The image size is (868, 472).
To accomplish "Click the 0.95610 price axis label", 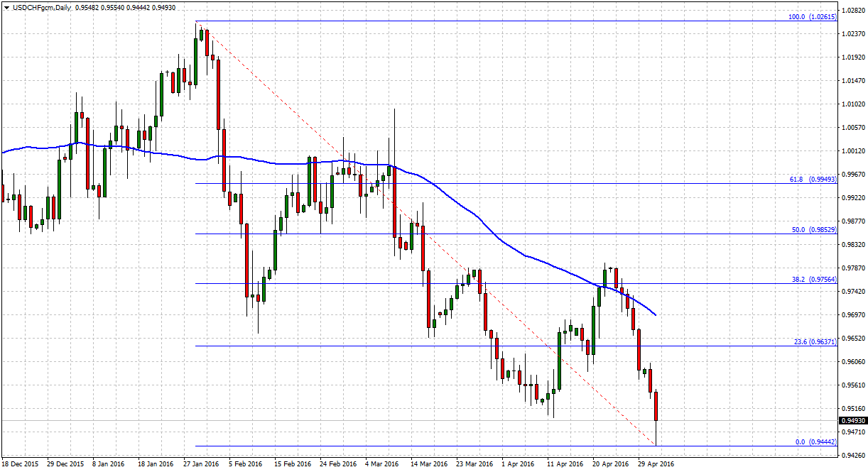I will click(x=852, y=385).
